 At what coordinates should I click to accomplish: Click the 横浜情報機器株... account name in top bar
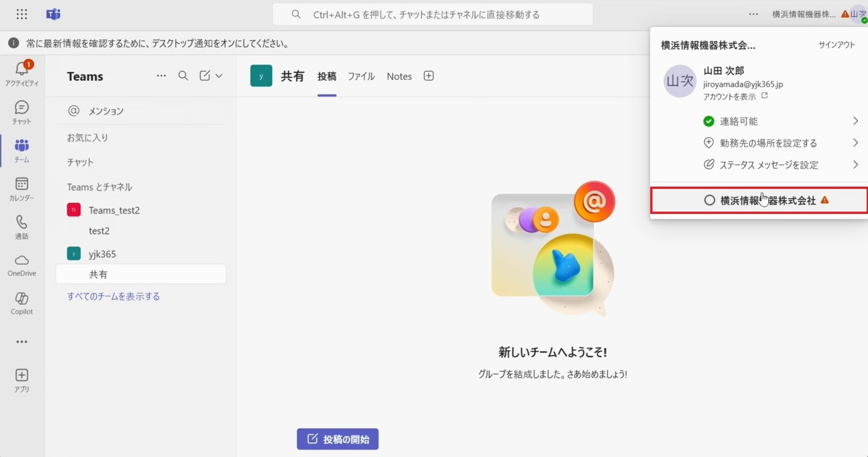pos(804,14)
